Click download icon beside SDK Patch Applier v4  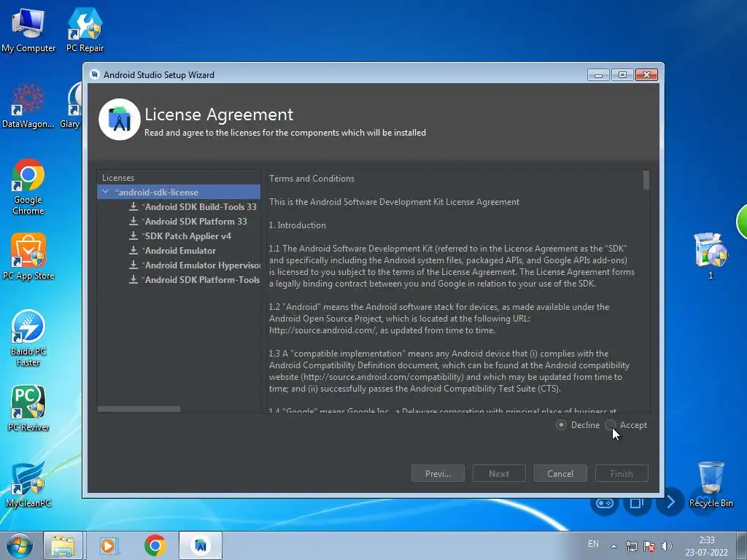pos(133,236)
